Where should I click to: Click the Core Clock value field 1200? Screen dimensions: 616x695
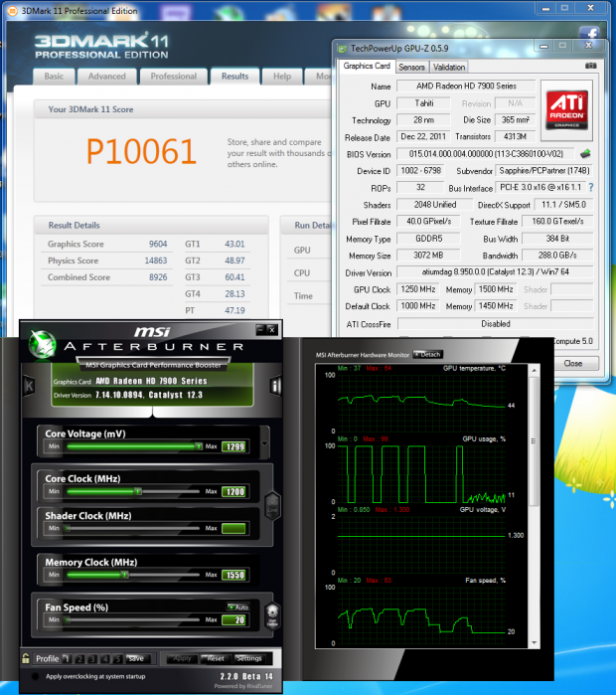[x=234, y=491]
